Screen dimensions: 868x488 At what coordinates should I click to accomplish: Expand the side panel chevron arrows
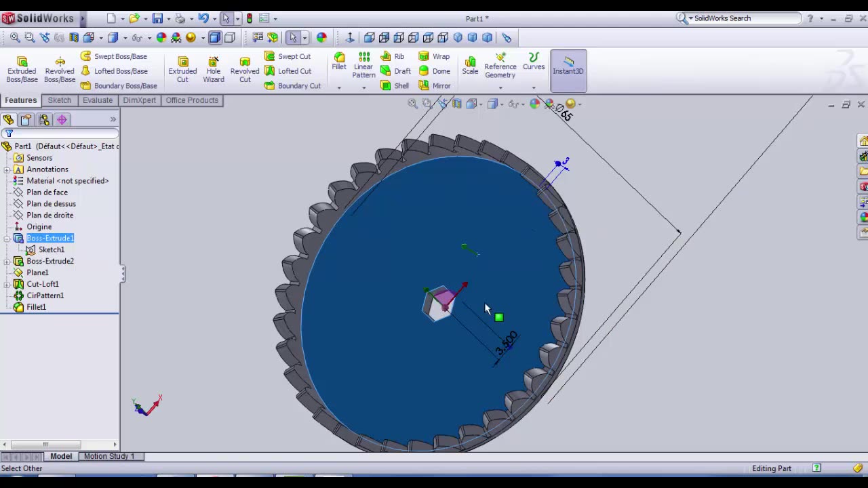click(x=113, y=120)
